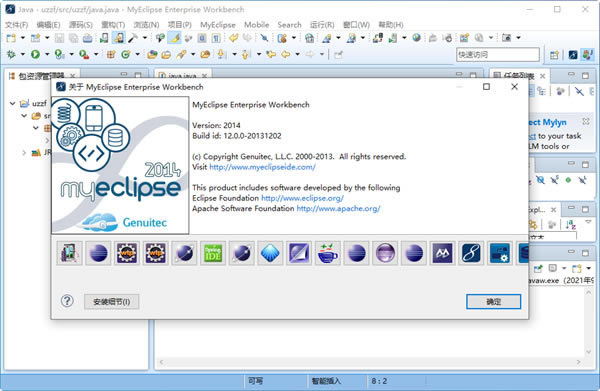
Task: Click the 安装细节(I) installation details button
Action: point(112,301)
